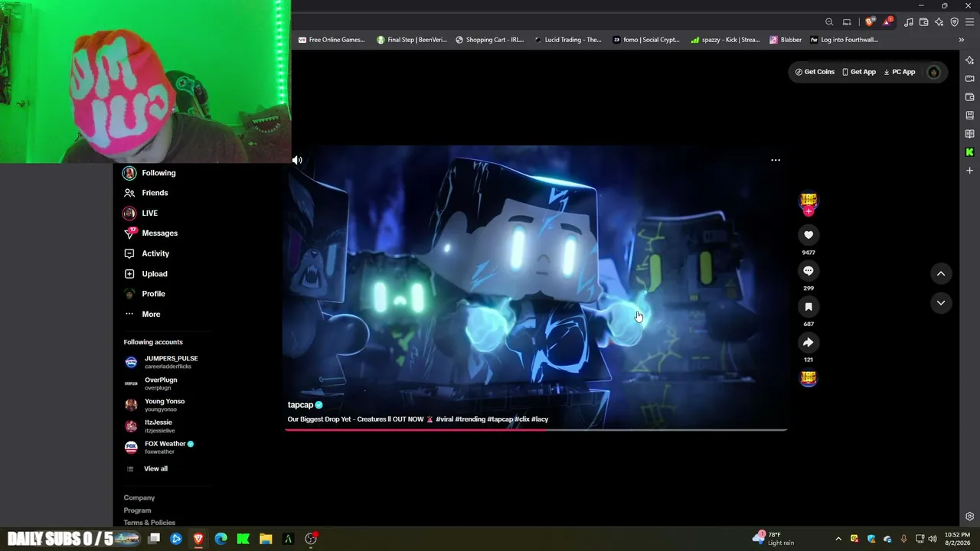Click the Get Coins button
Image resolution: width=980 pixels, height=551 pixels.
tap(815, 72)
